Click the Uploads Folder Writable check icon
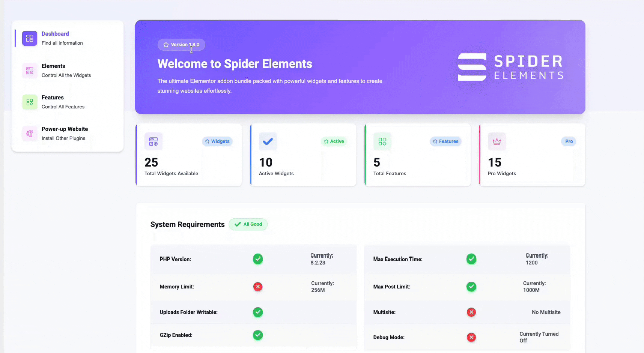 (x=258, y=312)
